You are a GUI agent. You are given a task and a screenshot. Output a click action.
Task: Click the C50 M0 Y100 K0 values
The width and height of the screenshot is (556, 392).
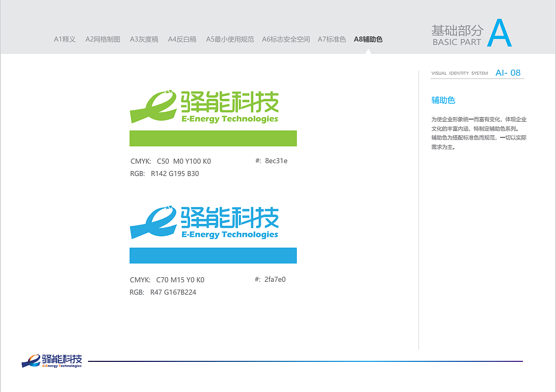[184, 161]
